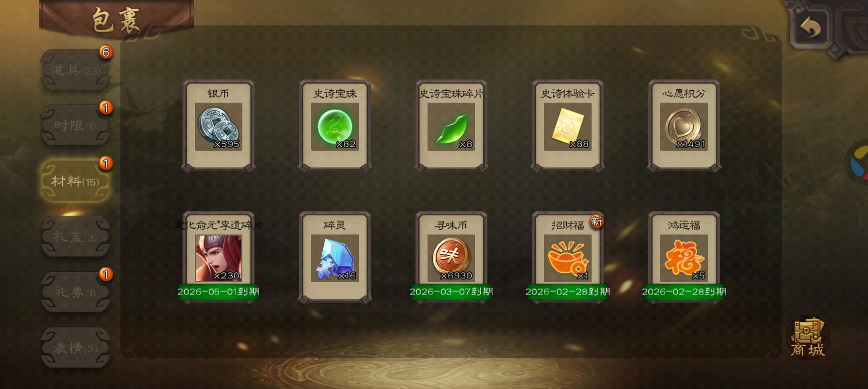Tap the 新 badge on 招财福
The width and height of the screenshot is (868, 389).
tap(596, 221)
